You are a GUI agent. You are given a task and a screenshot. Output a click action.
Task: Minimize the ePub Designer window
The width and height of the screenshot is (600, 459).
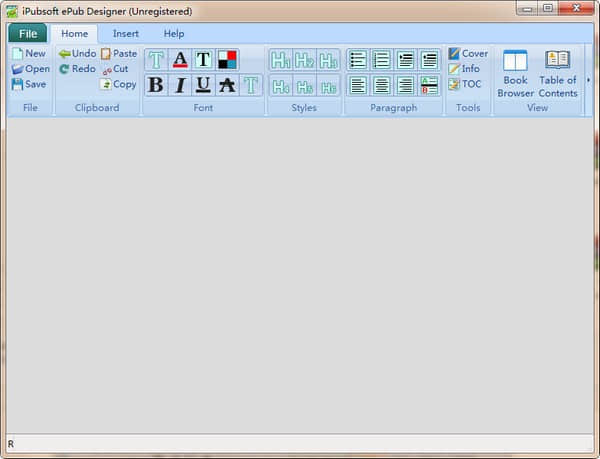pos(527,8)
